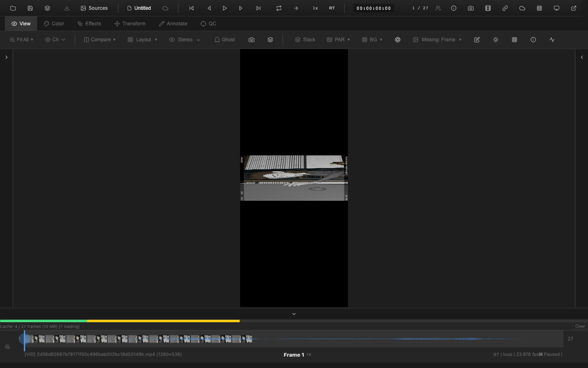588x368 pixels.
Task: Click the save disk icon
Action: point(30,8)
